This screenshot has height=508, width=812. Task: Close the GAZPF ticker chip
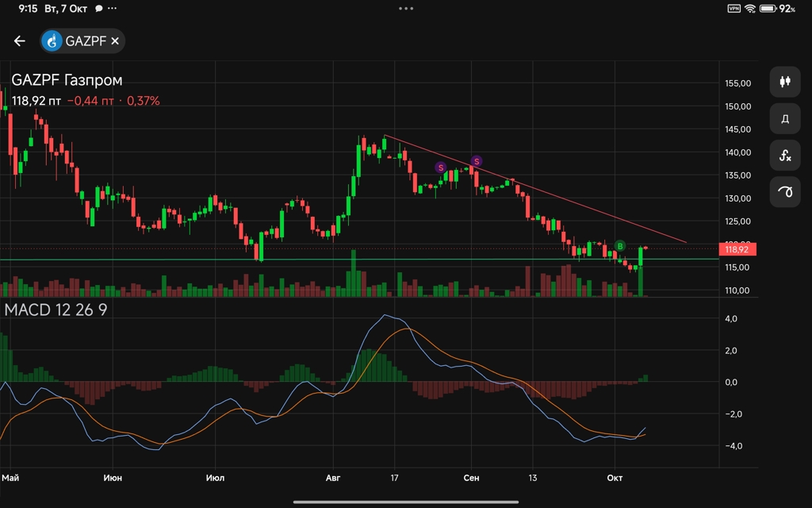pyautogui.click(x=115, y=41)
